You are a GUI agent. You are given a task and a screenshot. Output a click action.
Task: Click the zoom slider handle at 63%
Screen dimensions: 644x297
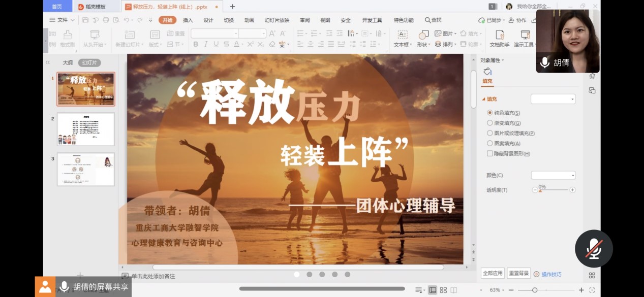click(x=535, y=290)
